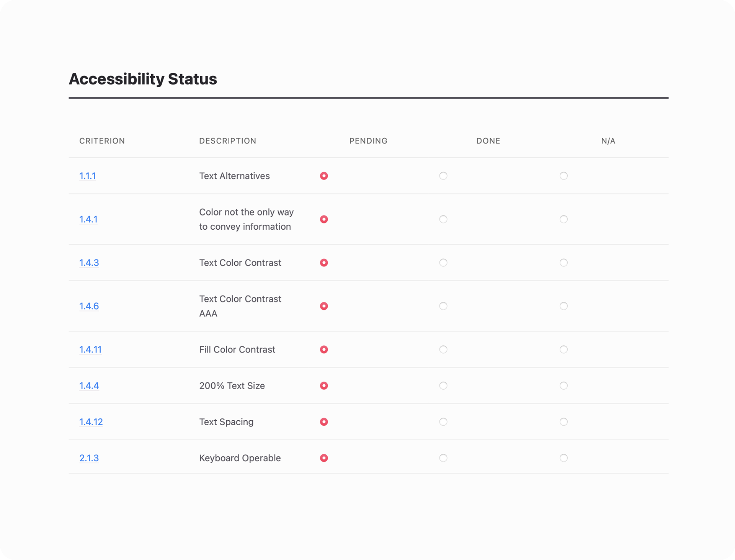Mark Text Alternatives as Done
Viewport: 735px width, 560px height.
click(x=443, y=176)
